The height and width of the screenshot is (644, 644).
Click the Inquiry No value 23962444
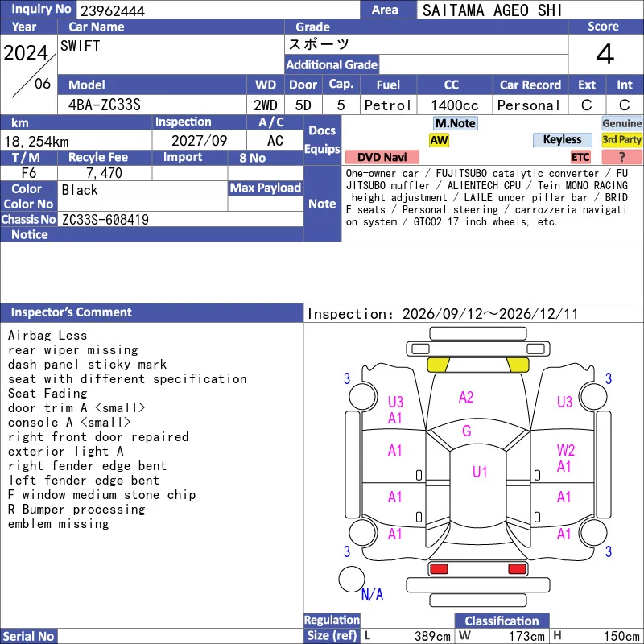(x=113, y=10)
